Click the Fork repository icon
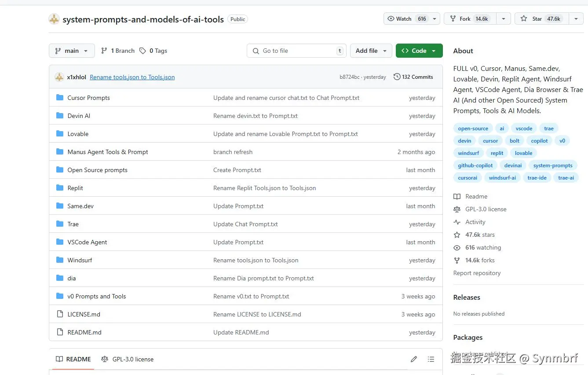588x375 pixels. pos(453,19)
